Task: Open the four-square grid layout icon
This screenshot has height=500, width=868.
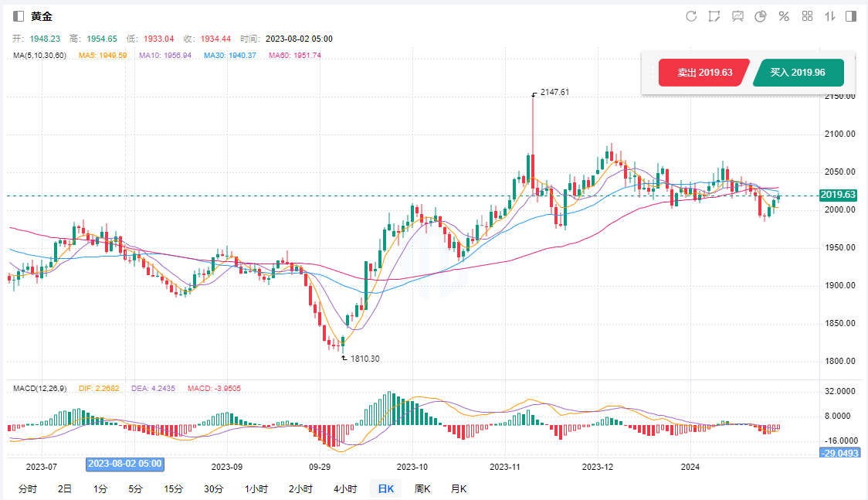Action: click(x=807, y=16)
